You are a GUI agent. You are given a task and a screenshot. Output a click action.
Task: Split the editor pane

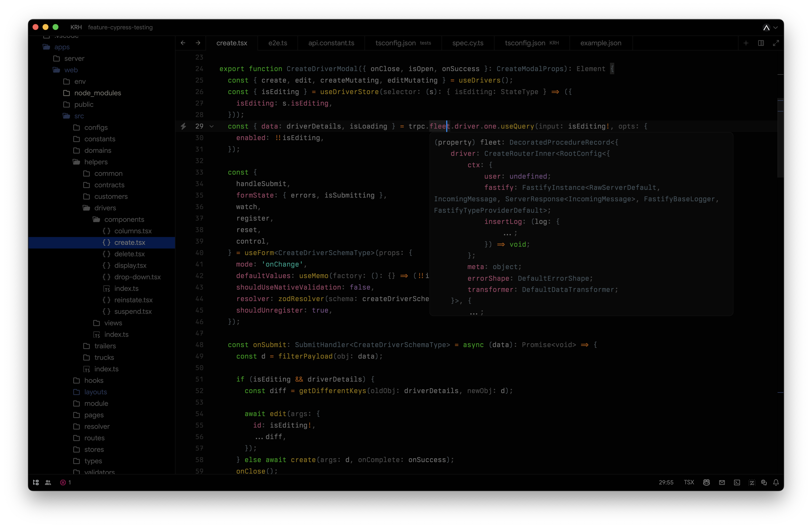point(761,43)
